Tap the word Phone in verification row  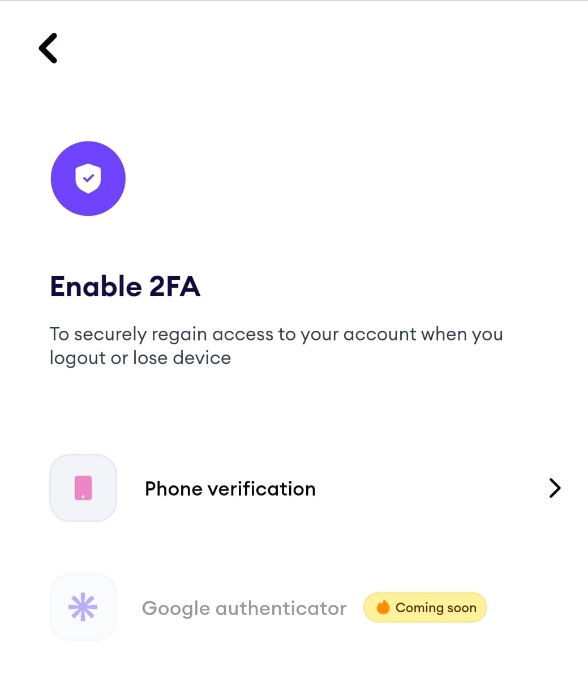(173, 489)
